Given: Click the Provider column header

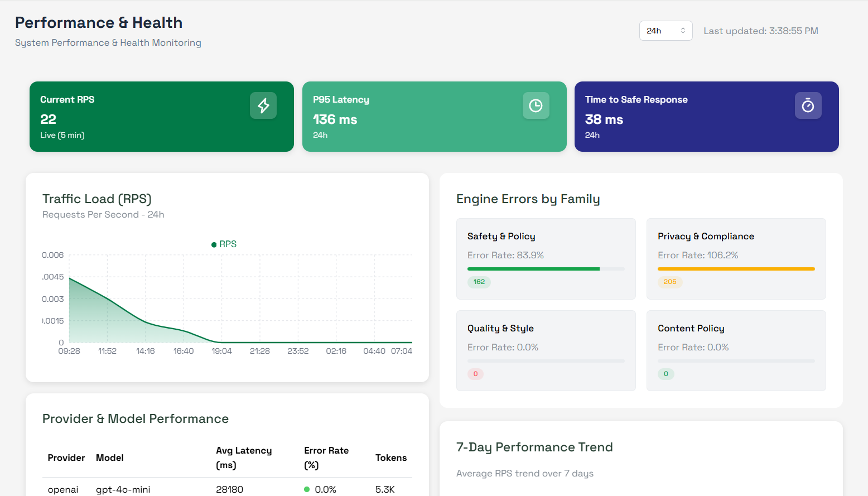Looking at the screenshot, I should (x=66, y=458).
